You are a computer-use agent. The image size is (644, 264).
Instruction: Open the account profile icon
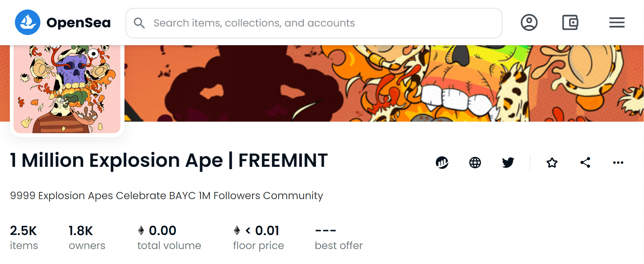click(529, 22)
